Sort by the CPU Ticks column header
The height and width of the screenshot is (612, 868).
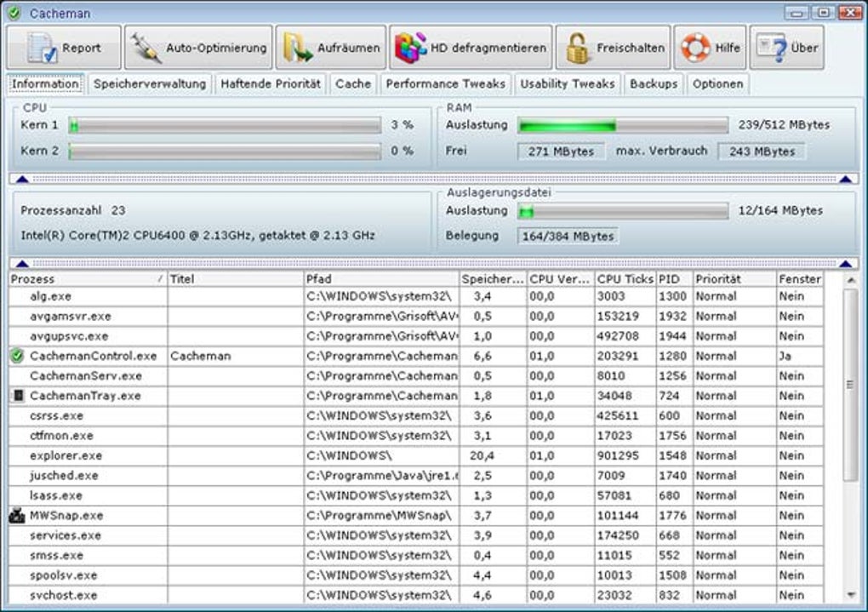(x=624, y=279)
